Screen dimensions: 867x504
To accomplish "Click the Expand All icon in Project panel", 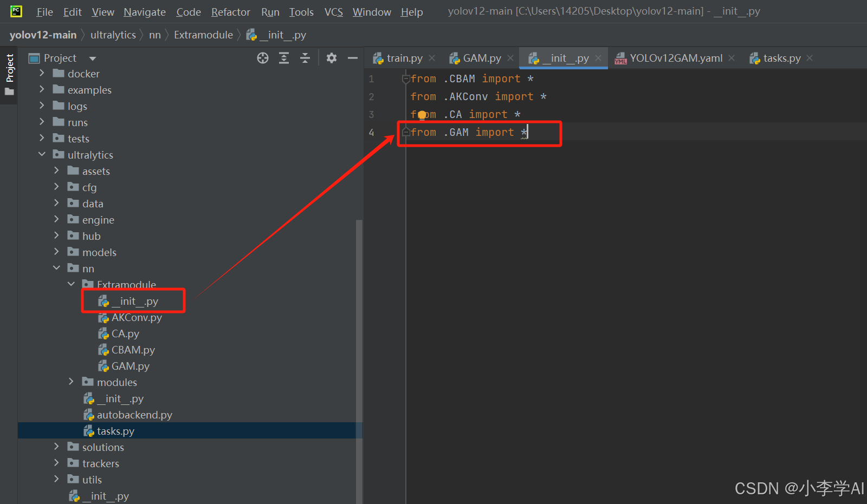I will click(284, 58).
